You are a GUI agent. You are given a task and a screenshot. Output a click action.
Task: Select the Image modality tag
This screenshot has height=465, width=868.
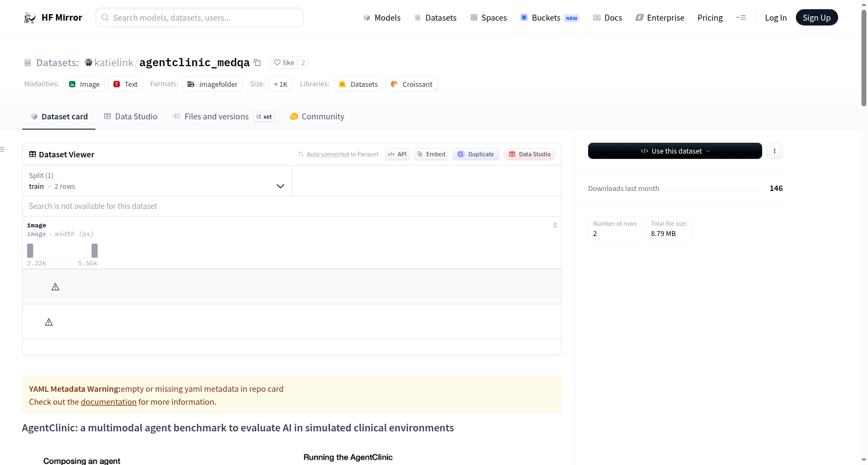(84, 84)
